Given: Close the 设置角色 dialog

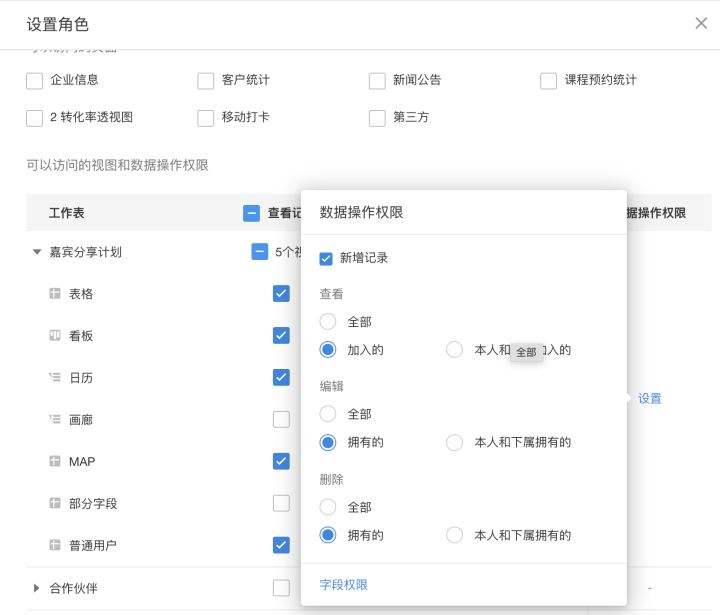Looking at the screenshot, I should click(x=701, y=23).
